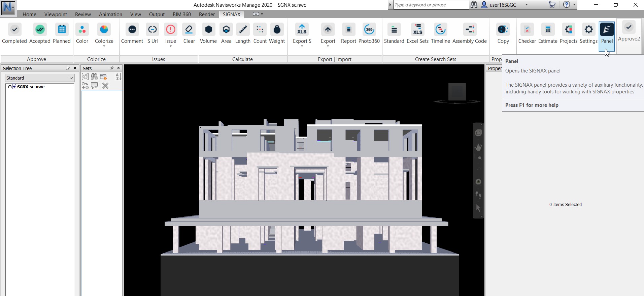Viewport: 644px width, 296px height.
Task: Open the Autodesk App Store cart icon
Action: (x=552, y=5)
